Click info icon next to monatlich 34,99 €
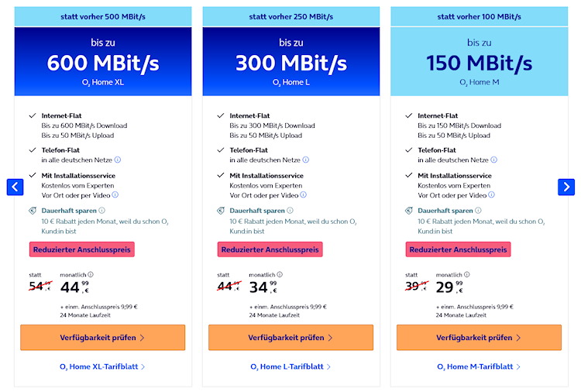The height and width of the screenshot is (392, 581). tap(279, 274)
